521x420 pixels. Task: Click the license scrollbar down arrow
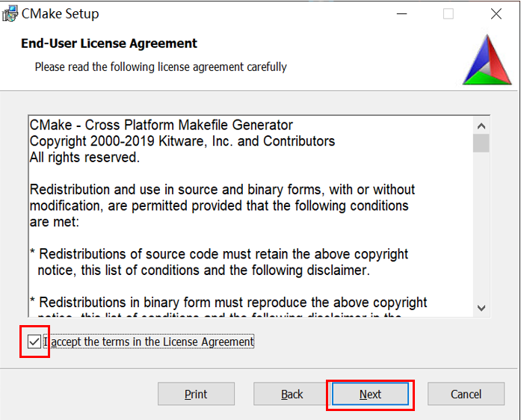pos(481,308)
